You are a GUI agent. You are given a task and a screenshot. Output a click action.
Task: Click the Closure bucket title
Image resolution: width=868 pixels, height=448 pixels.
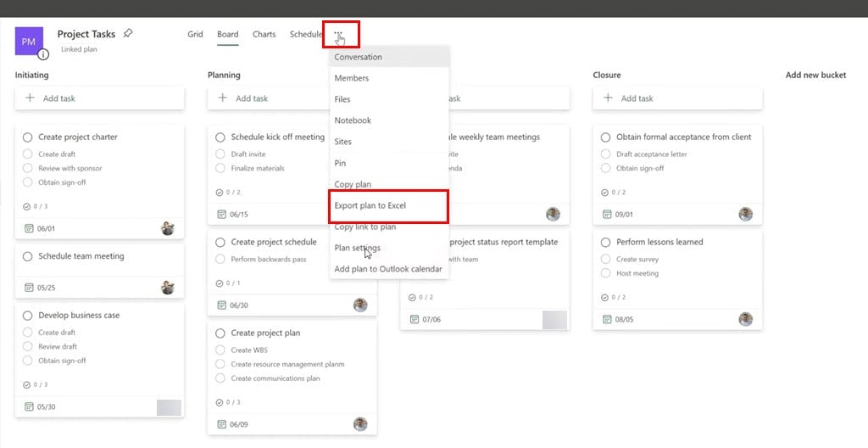coord(607,75)
